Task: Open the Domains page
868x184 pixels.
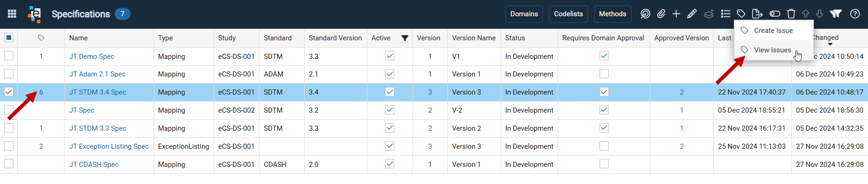Action: pyautogui.click(x=524, y=14)
